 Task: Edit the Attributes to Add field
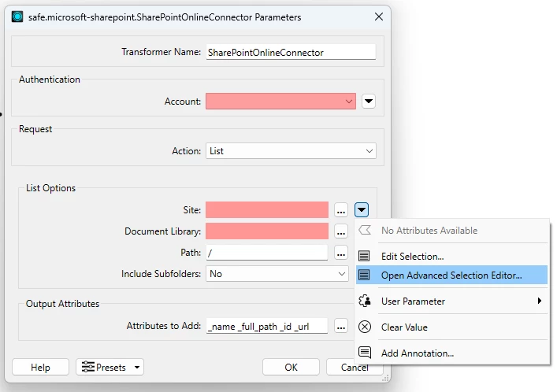(x=267, y=326)
